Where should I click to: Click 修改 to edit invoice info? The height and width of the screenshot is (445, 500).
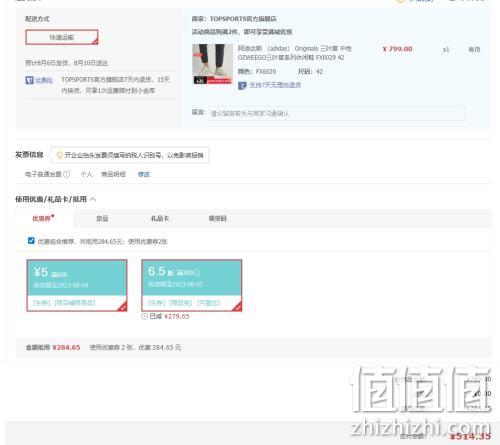point(144,174)
